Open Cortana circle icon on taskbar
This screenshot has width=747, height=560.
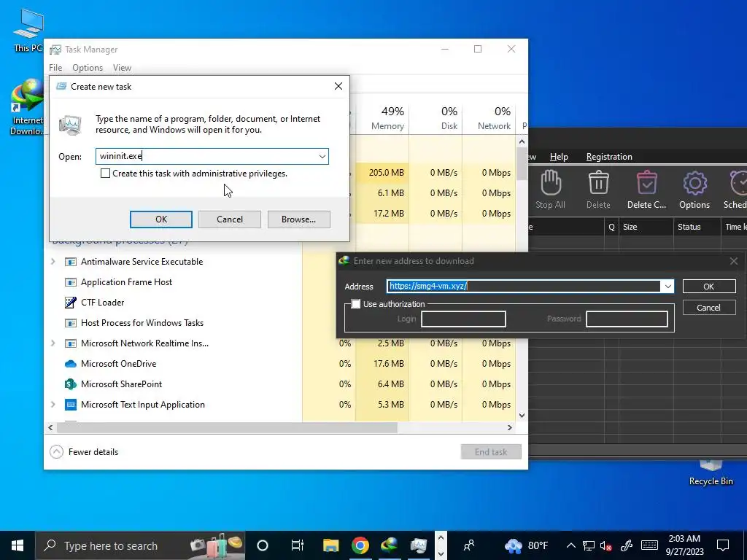click(x=263, y=545)
